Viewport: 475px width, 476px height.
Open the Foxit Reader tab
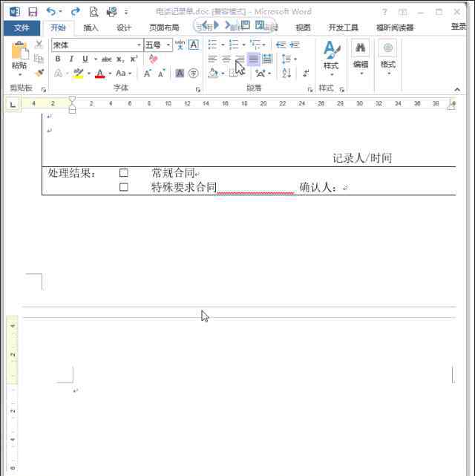pyautogui.click(x=395, y=27)
